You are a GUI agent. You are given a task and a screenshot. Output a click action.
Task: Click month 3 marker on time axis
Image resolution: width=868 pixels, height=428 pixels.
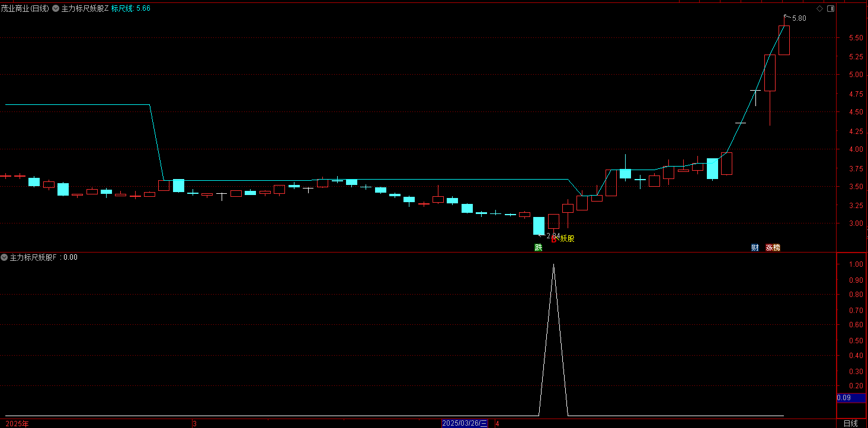point(194,424)
